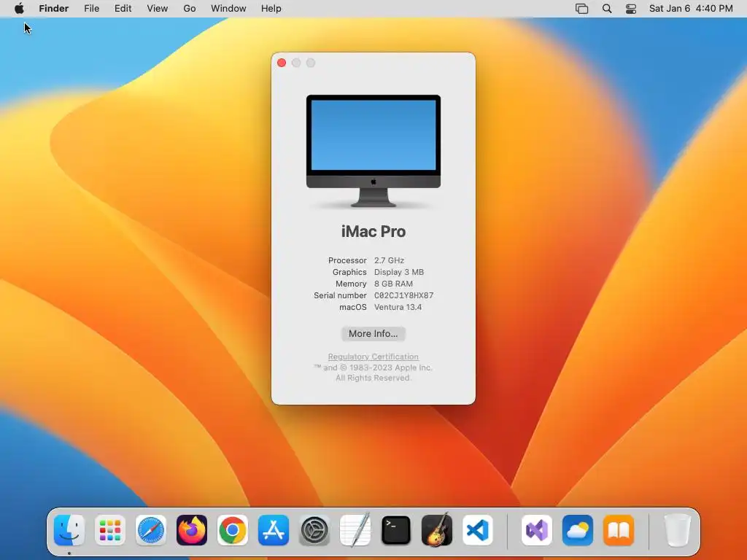Launch Google Chrome from the Dock

233,530
